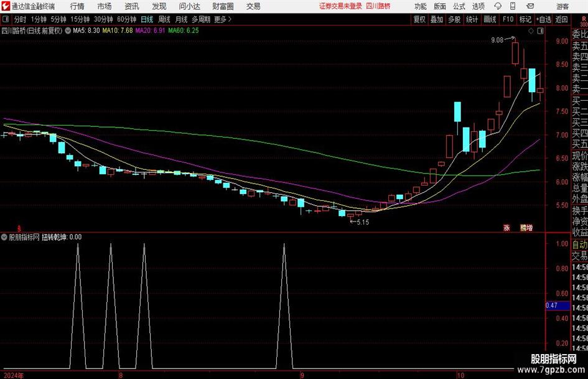This screenshot has width=588, height=379.
Task: Open the 行情 menu
Action: [x=77, y=6]
